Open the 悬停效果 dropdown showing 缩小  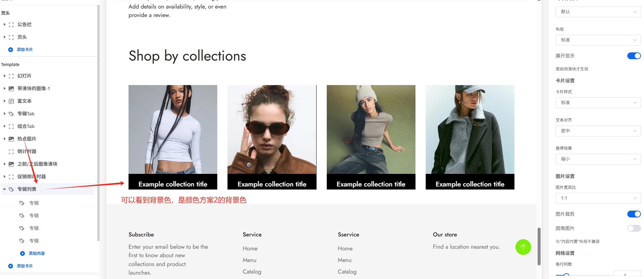tap(598, 159)
